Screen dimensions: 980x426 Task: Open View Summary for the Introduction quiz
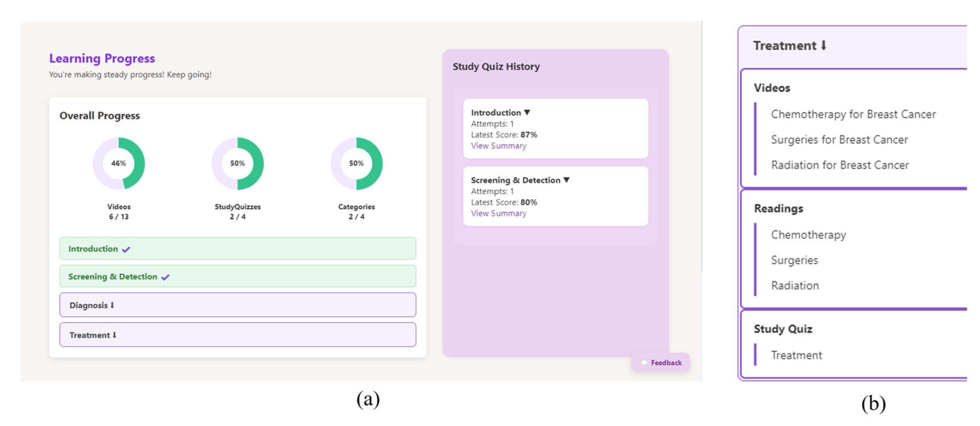pos(498,146)
